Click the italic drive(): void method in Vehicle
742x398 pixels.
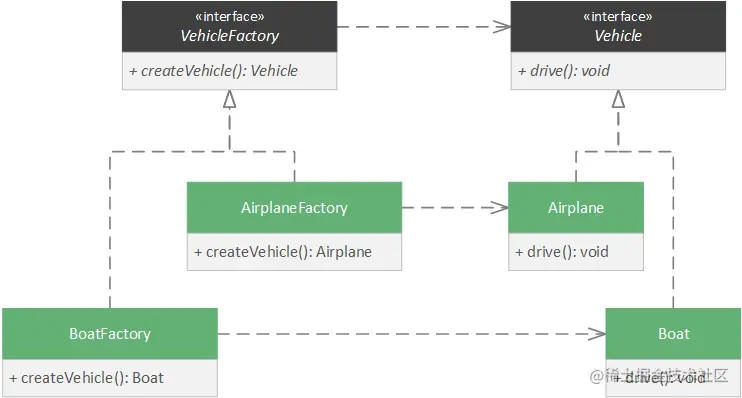[564, 71]
